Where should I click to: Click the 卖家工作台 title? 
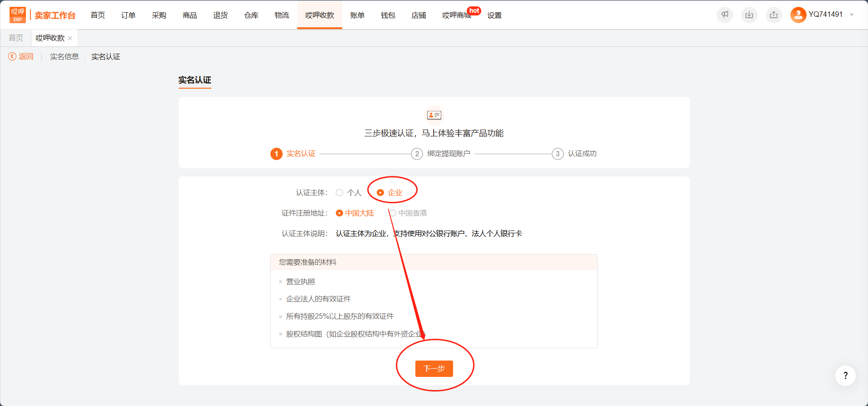pyautogui.click(x=55, y=15)
